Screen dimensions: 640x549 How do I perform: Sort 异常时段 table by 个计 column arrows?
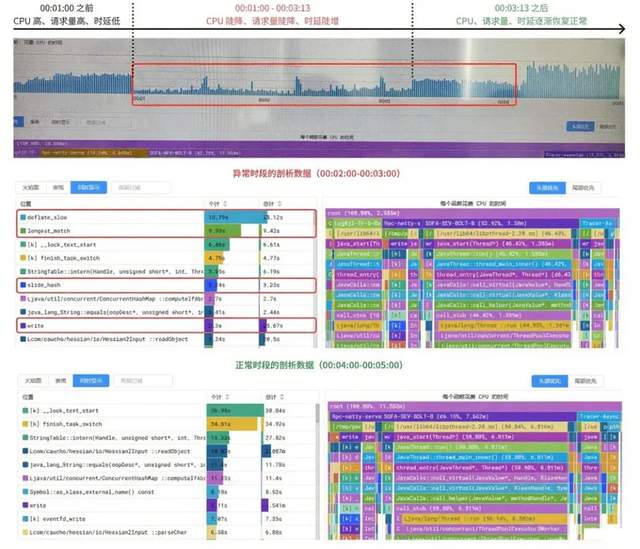225,204
